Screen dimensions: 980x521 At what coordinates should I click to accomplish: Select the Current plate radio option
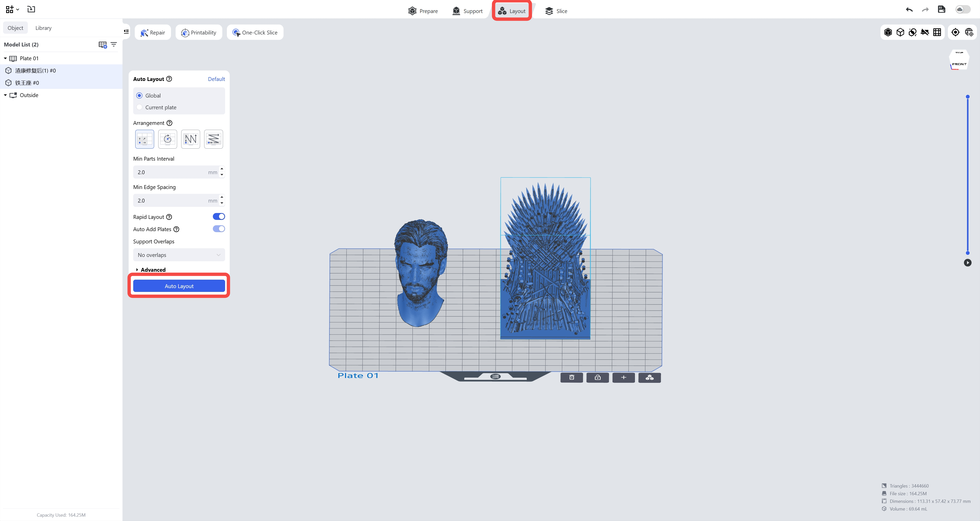(x=140, y=108)
